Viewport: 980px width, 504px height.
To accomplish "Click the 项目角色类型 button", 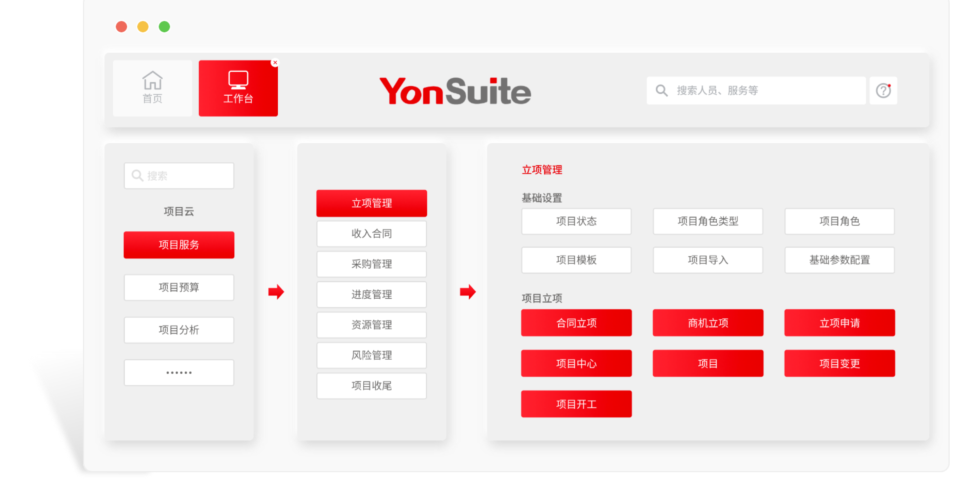I will (x=708, y=221).
